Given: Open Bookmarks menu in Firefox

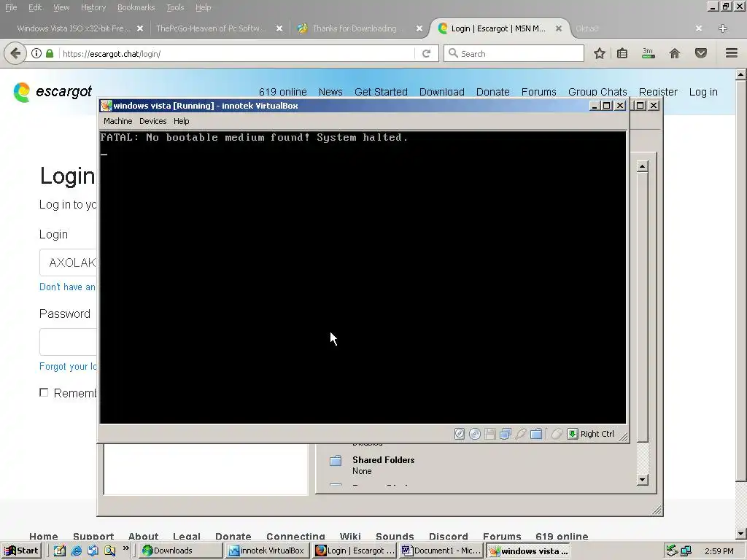Looking at the screenshot, I should tap(136, 7).
